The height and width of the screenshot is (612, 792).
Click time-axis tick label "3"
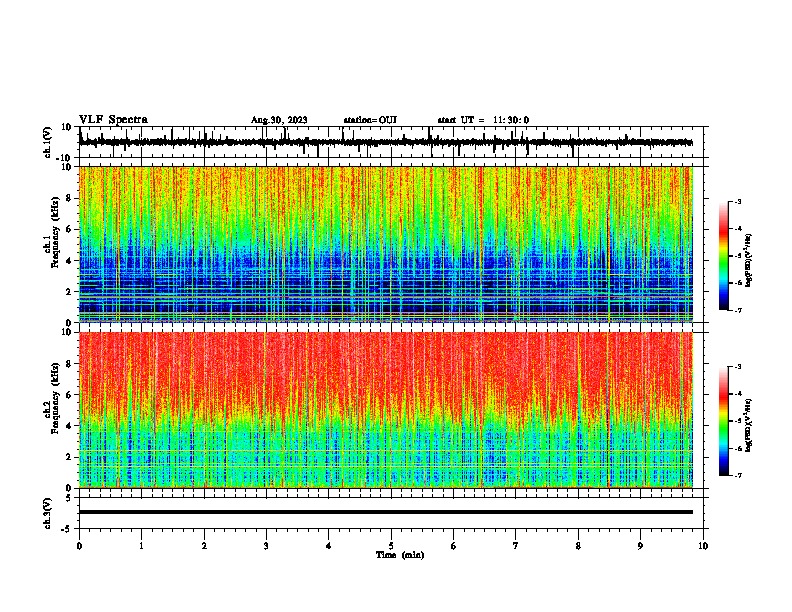[x=266, y=546]
